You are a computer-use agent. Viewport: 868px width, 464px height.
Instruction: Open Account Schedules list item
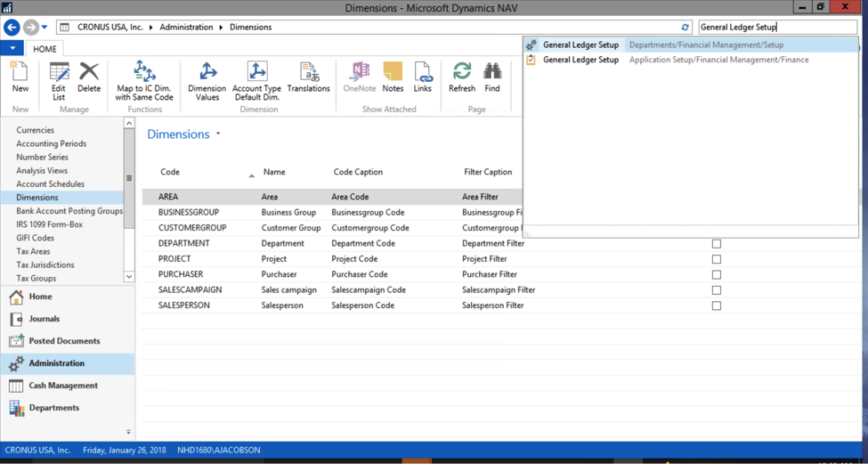pos(51,183)
